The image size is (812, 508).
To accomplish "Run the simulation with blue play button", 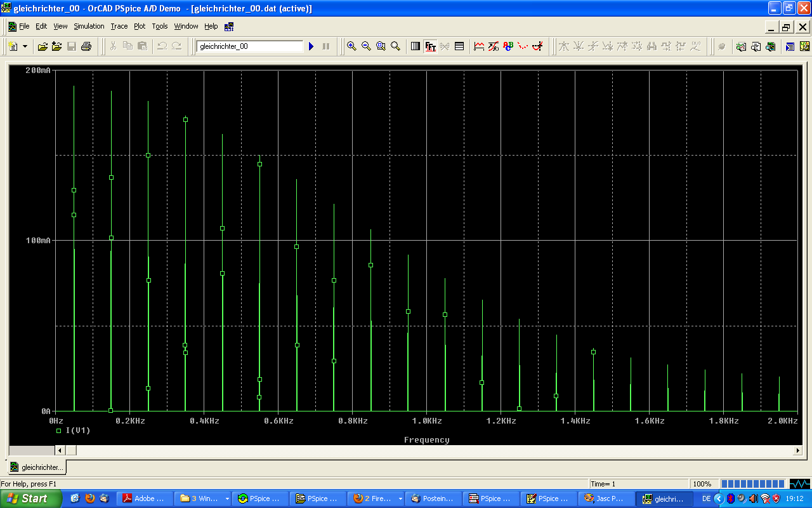I will 311,46.
